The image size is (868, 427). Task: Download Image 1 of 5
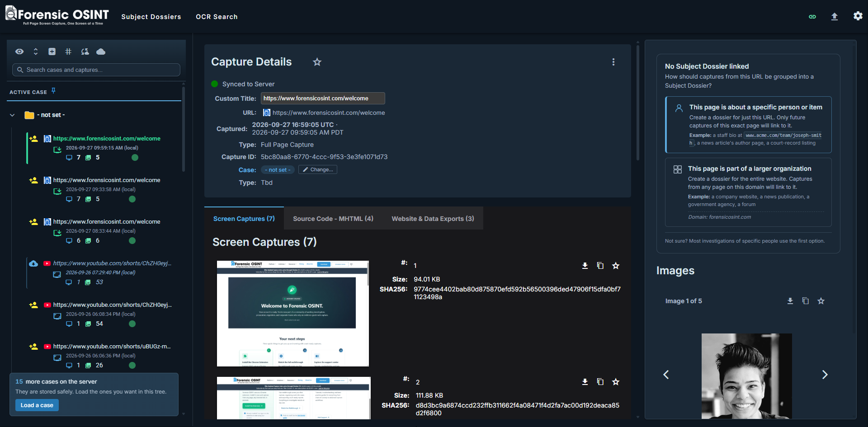coord(790,301)
